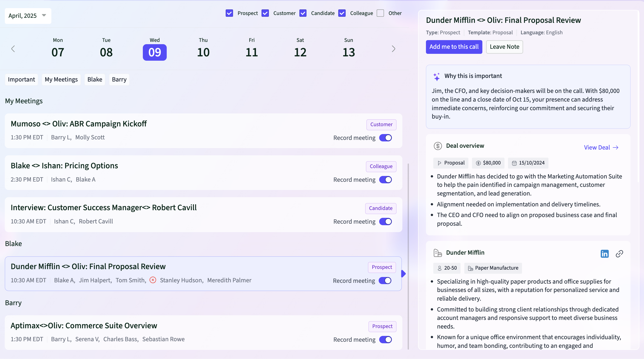Click the Language: English label in detail header

tap(541, 32)
